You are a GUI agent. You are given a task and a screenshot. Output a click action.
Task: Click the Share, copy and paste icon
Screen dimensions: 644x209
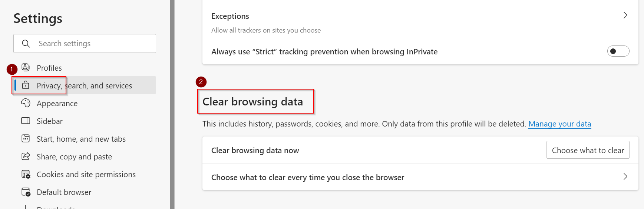[26, 156]
